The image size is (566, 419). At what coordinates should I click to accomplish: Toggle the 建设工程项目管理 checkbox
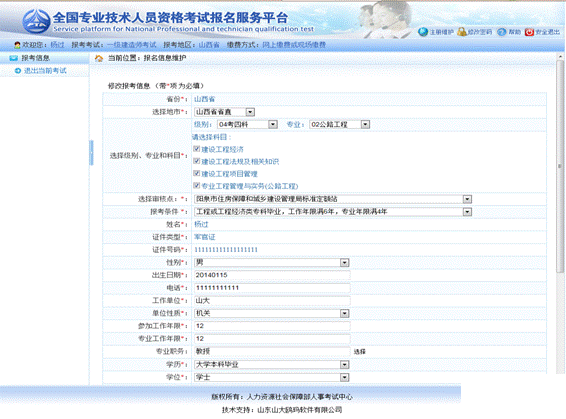[x=196, y=174]
